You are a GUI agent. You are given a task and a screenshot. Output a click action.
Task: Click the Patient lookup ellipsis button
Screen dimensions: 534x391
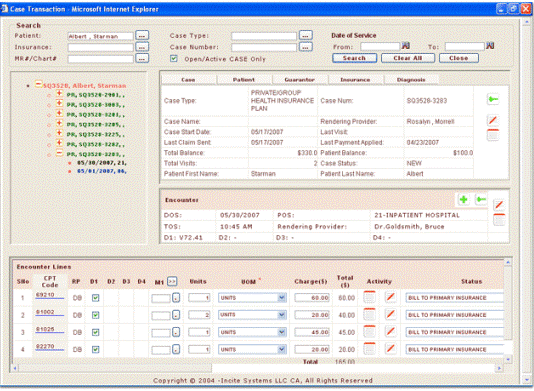point(142,35)
